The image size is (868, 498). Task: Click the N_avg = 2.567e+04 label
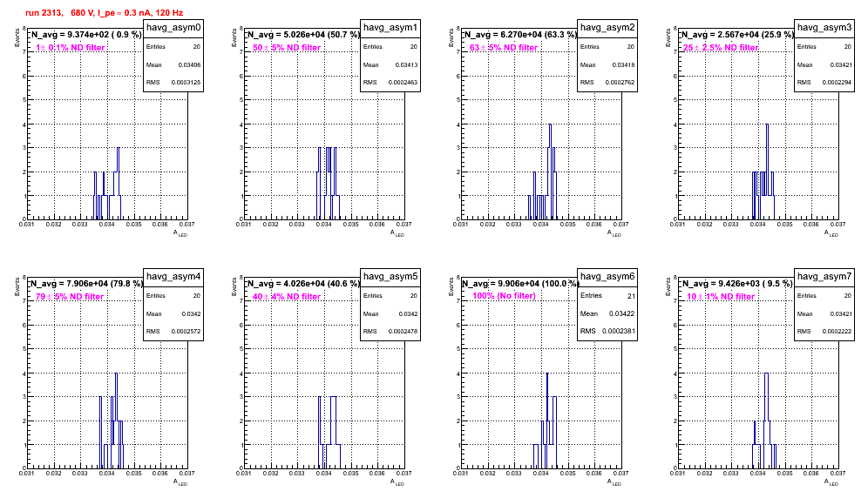pos(737,35)
